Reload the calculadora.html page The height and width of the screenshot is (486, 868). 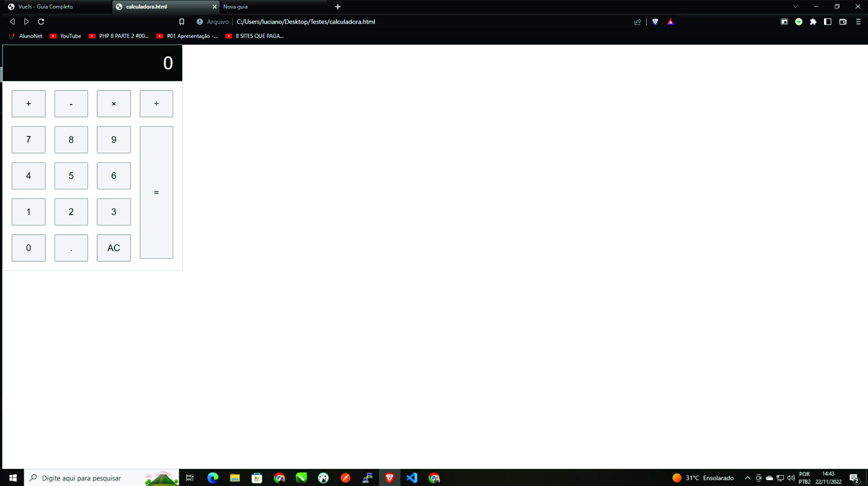click(41, 22)
